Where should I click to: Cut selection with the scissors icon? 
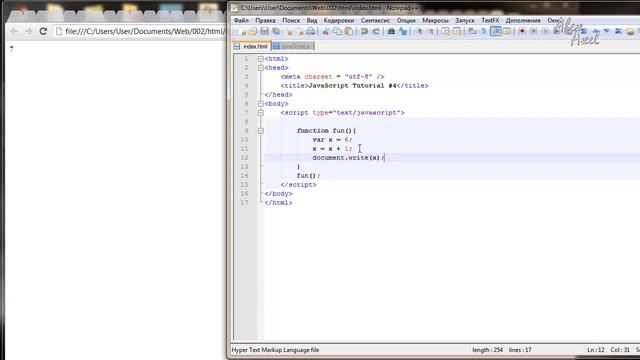(x=326, y=31)
